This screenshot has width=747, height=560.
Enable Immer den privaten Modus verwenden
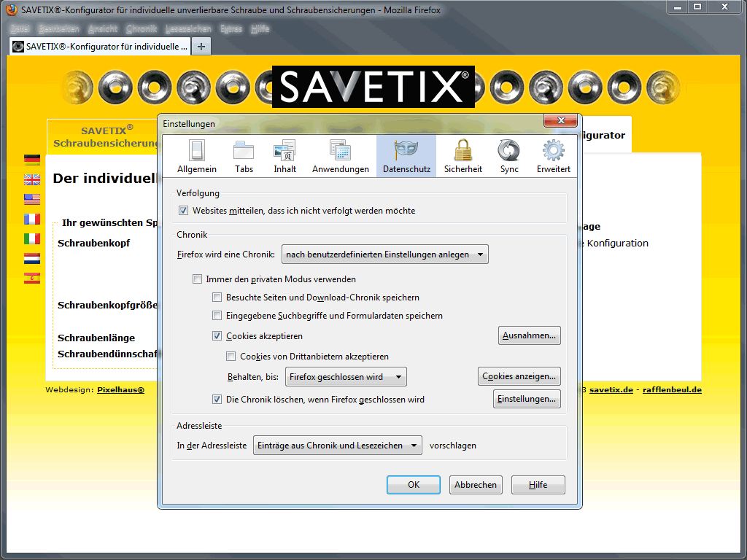tap(197, 279)
